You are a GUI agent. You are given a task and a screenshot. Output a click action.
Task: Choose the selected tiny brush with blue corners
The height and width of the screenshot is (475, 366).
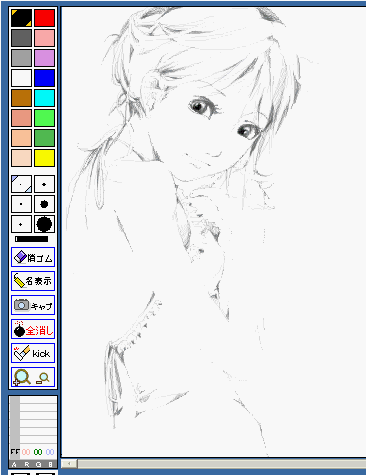pos(21,184)
